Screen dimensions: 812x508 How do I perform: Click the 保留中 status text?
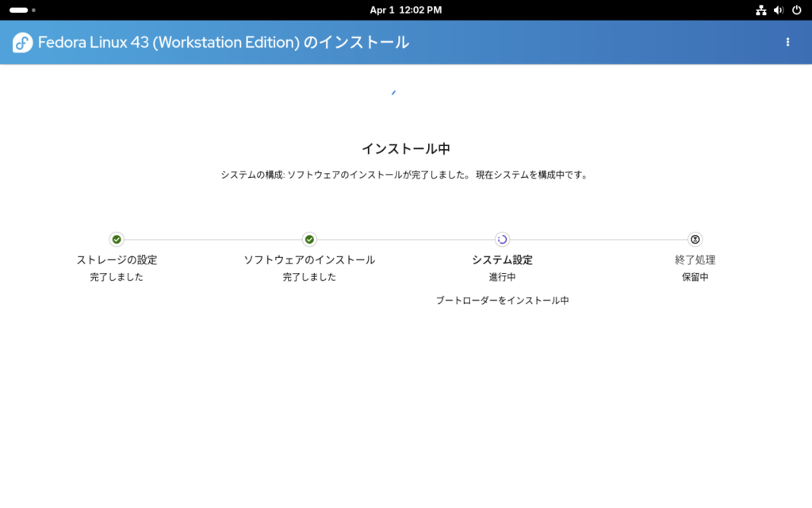pyautogui.click(x=695, y=277)
